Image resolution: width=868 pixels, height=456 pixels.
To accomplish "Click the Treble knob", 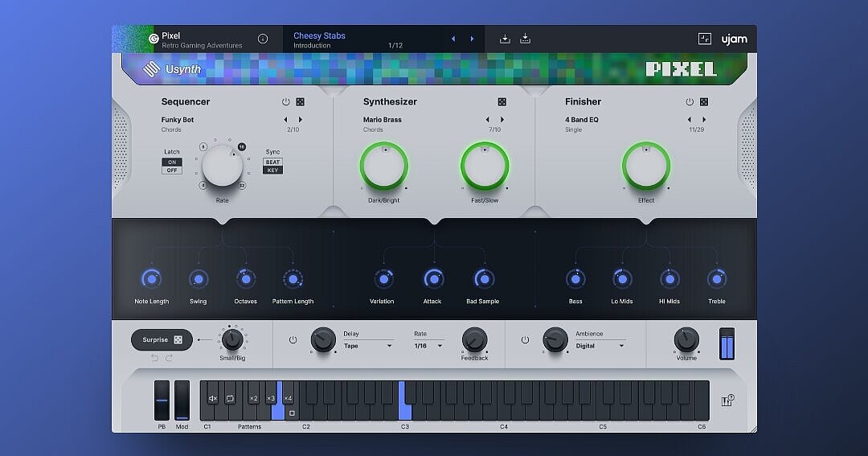I will point(717,279).
